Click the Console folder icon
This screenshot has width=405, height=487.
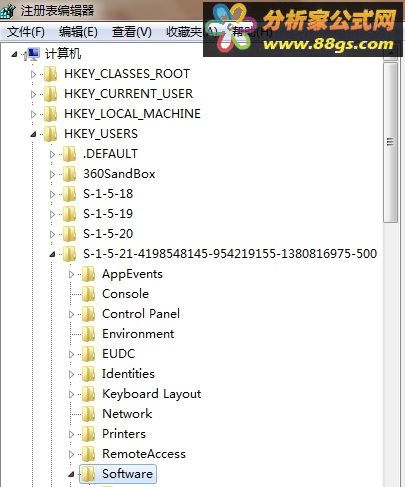click(x=89, y=294)
